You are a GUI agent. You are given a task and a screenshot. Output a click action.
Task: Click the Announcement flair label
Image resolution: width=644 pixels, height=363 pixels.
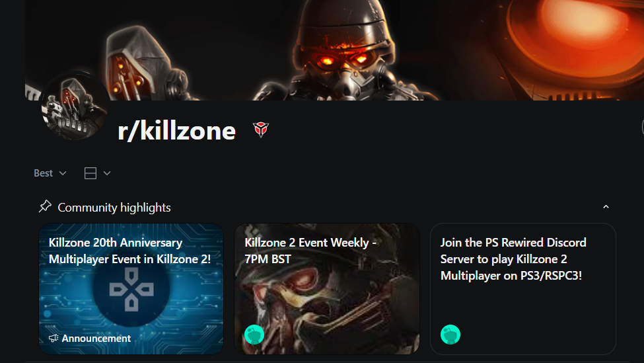96,339
